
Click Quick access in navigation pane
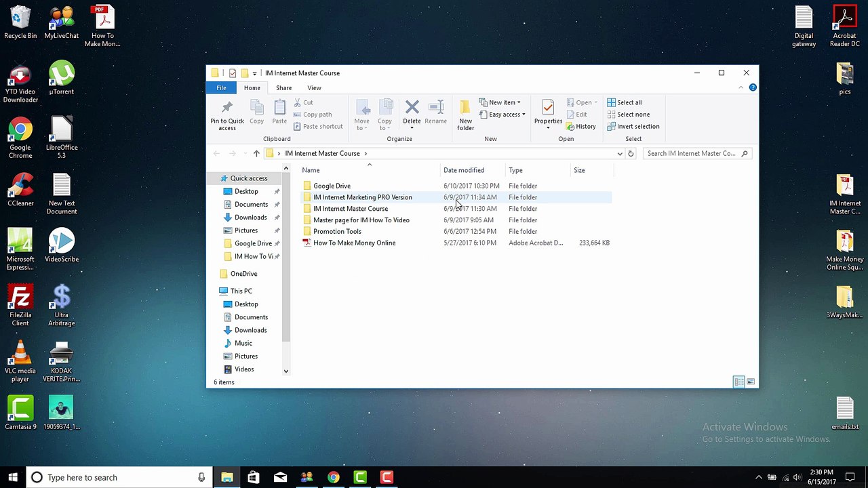(248, 178)
